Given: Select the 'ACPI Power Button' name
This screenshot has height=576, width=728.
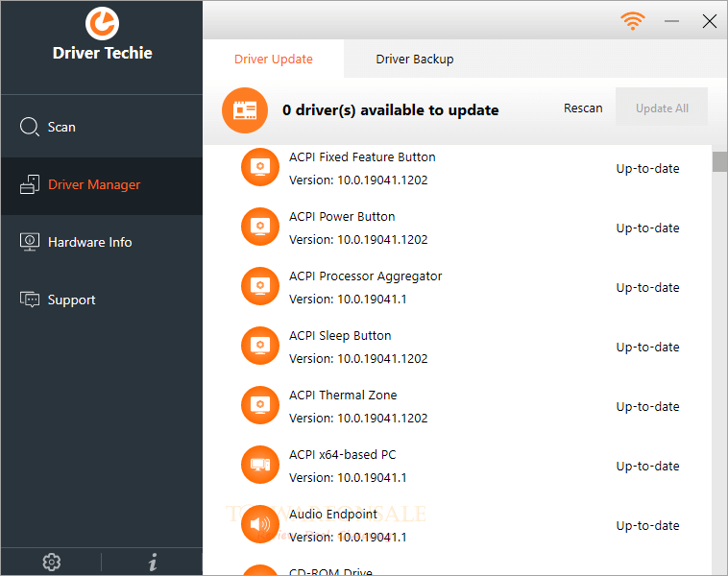Looking at the screenshot, I should click(342, 216).
